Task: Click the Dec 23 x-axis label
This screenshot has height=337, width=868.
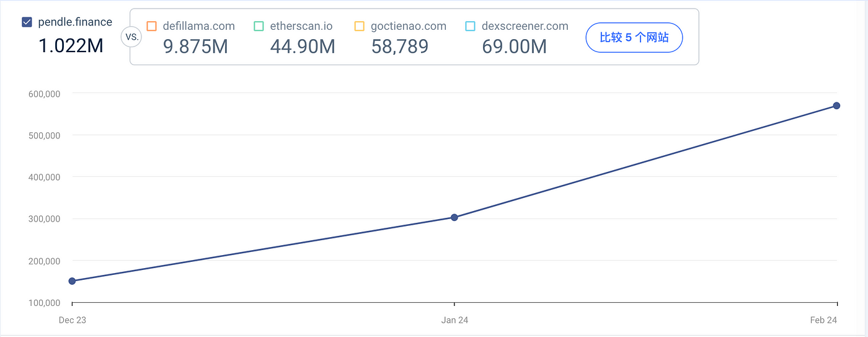Action: point(72,320)
